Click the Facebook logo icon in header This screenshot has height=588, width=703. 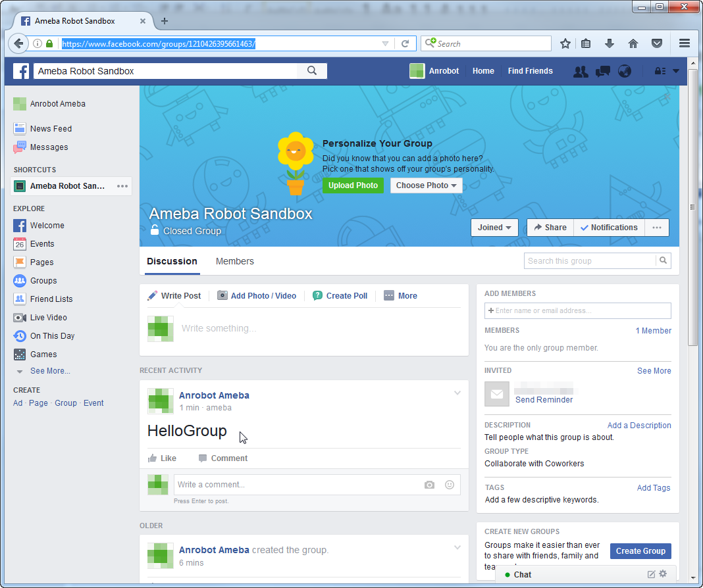pyautogui.click(x=20, y=71)
